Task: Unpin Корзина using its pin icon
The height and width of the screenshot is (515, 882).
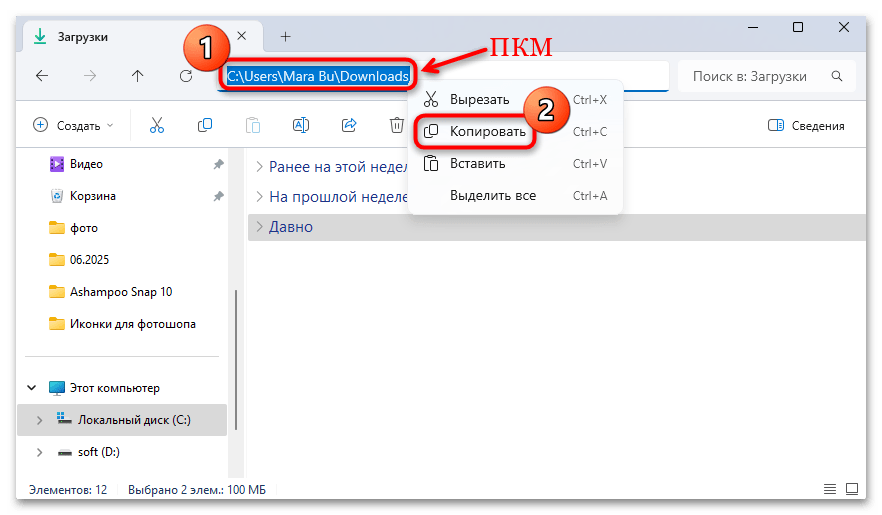Action: (x=218, y=196)
